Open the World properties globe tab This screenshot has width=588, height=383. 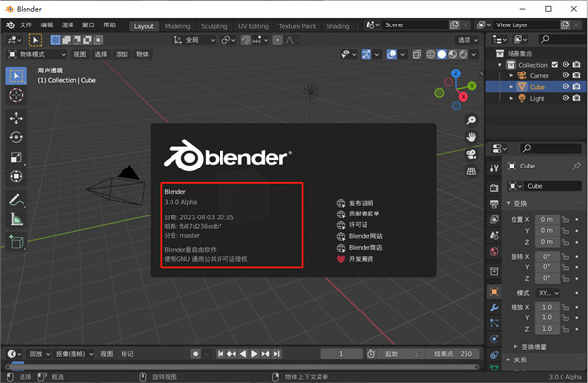click(494, 252)
